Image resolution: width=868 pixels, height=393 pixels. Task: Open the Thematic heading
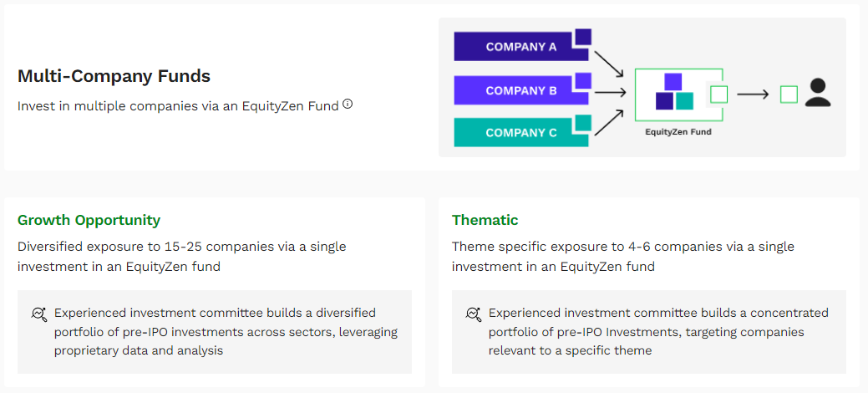coord(485,220)
